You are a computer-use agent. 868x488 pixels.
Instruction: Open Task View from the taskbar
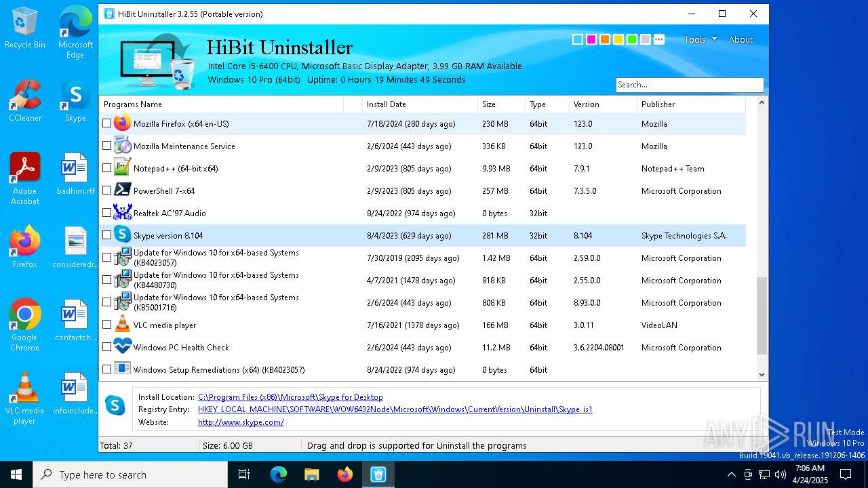click(x=244, y=474)
